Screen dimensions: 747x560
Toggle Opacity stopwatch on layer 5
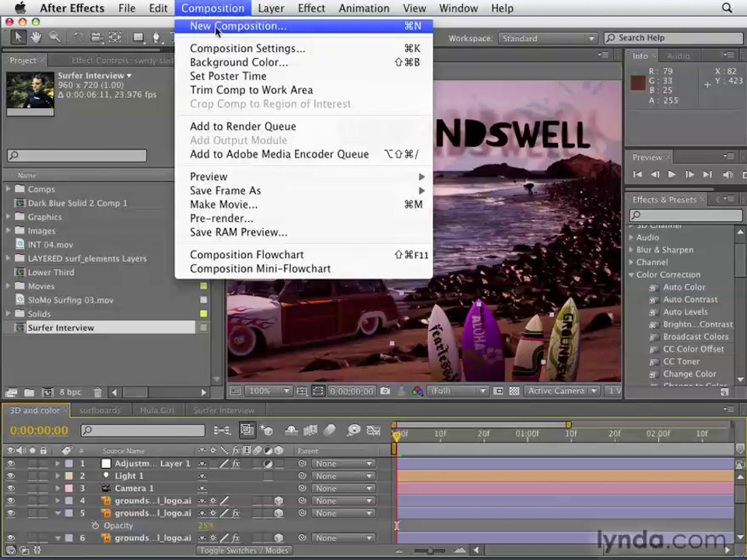pyautogui.click(x=95, y=525)
